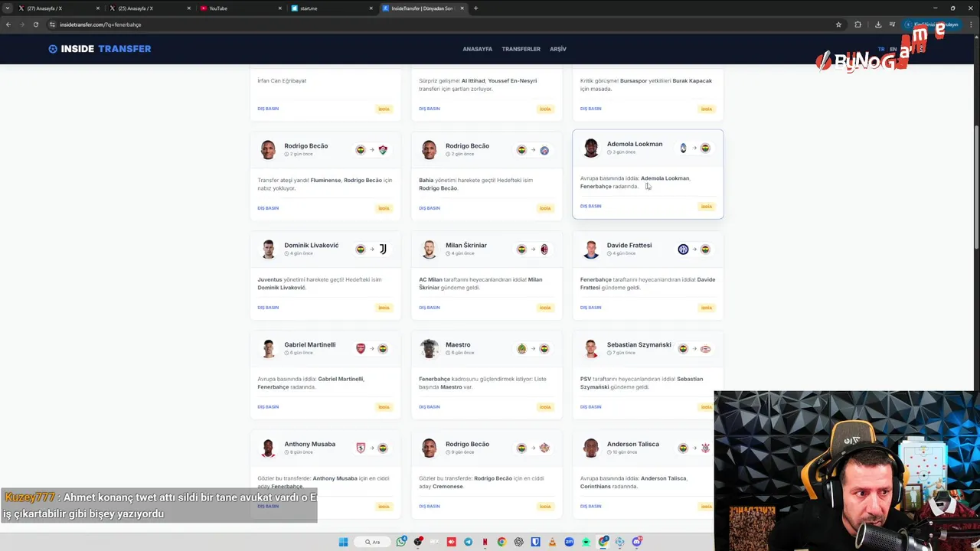Open a new browser tab with the plus icon
The image size is (980, 551).
coord(475,8)
